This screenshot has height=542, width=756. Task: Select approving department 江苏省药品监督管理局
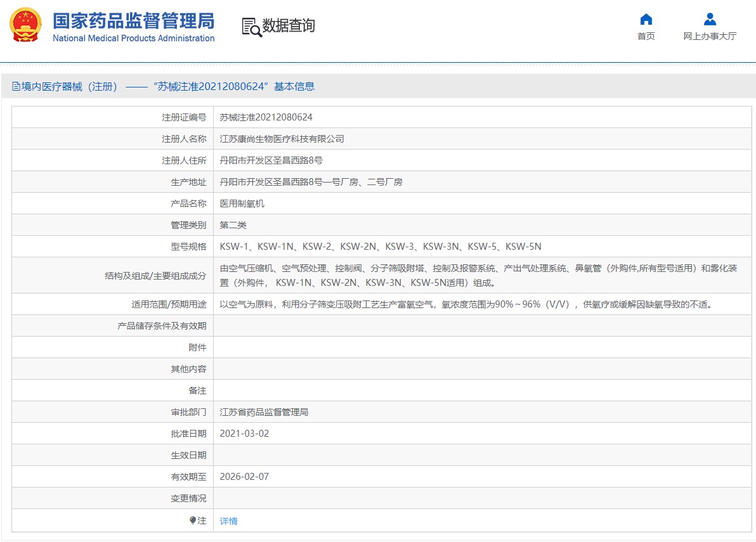point(264,412)
